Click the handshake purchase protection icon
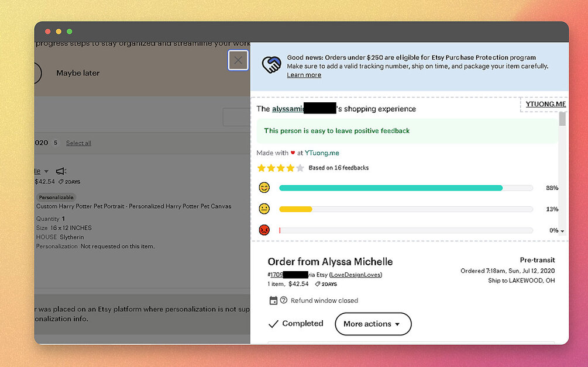Image resolution: width=588 pixels, height=367 pixels. tap(271, 64)
